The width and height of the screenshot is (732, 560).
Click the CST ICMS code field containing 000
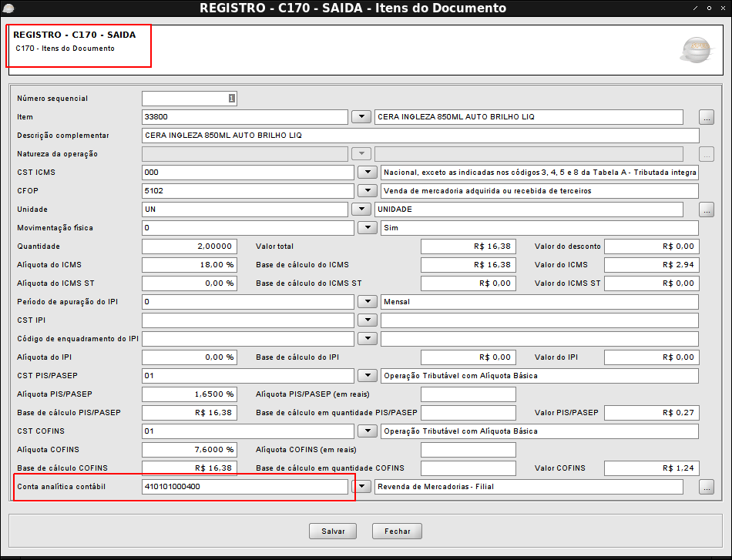248,173
